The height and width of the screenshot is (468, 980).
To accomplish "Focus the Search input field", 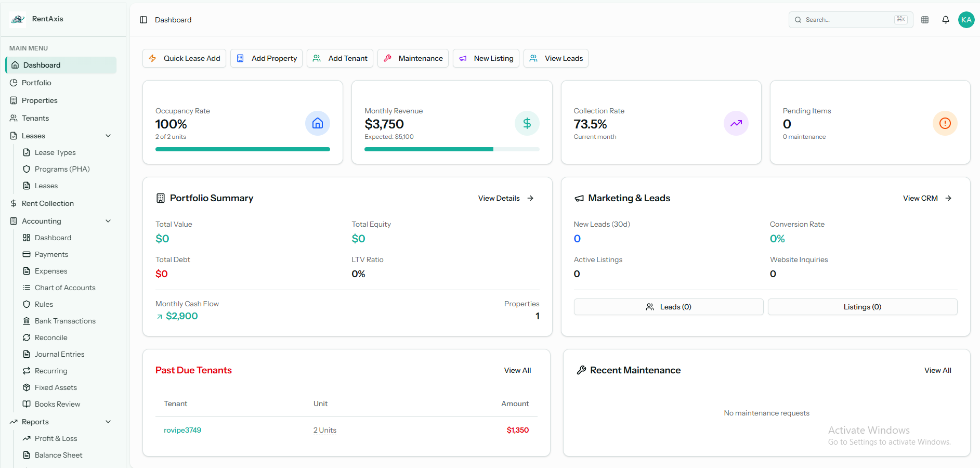I will pyautogui.click(x=847, y=20).
